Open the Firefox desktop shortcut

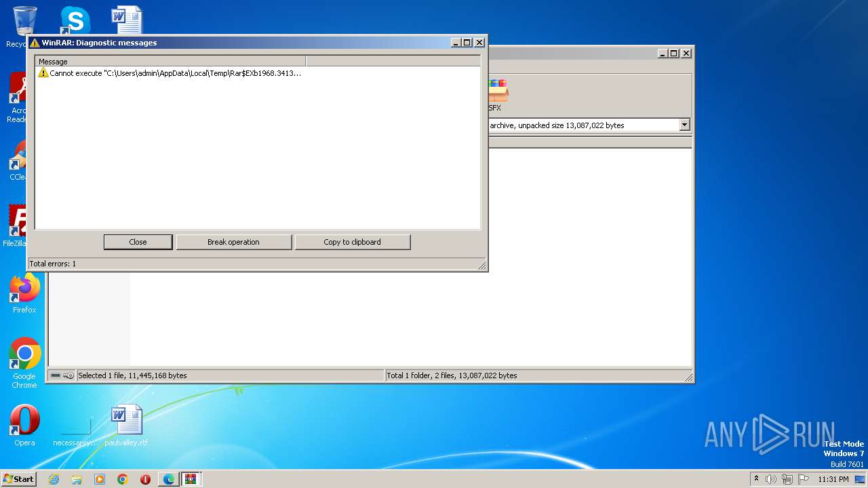24,293
